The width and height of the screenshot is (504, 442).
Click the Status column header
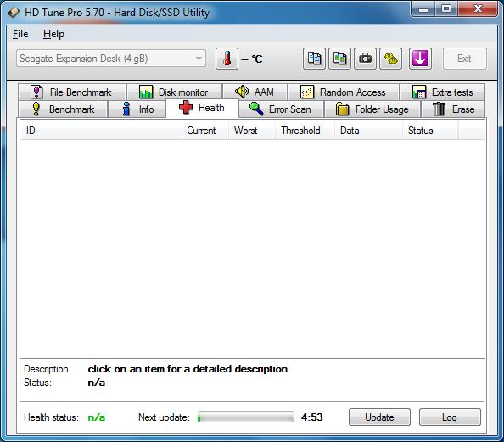tap(430, 131)
